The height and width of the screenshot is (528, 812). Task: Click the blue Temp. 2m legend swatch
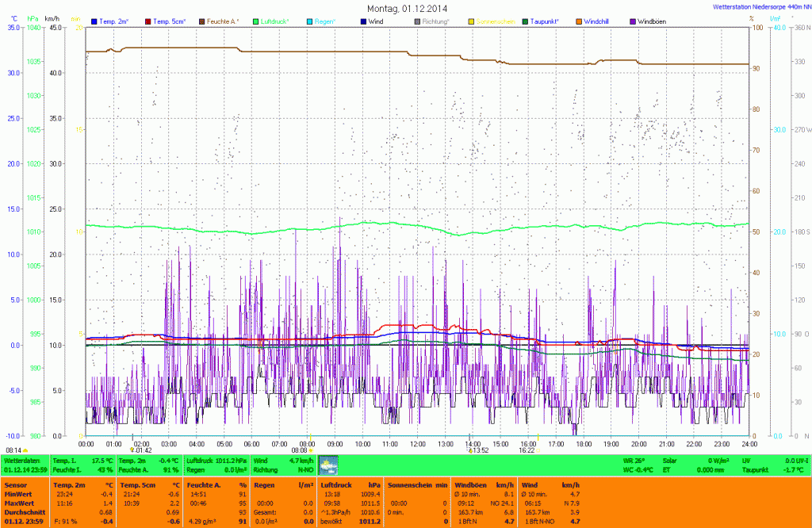[94, 21]
